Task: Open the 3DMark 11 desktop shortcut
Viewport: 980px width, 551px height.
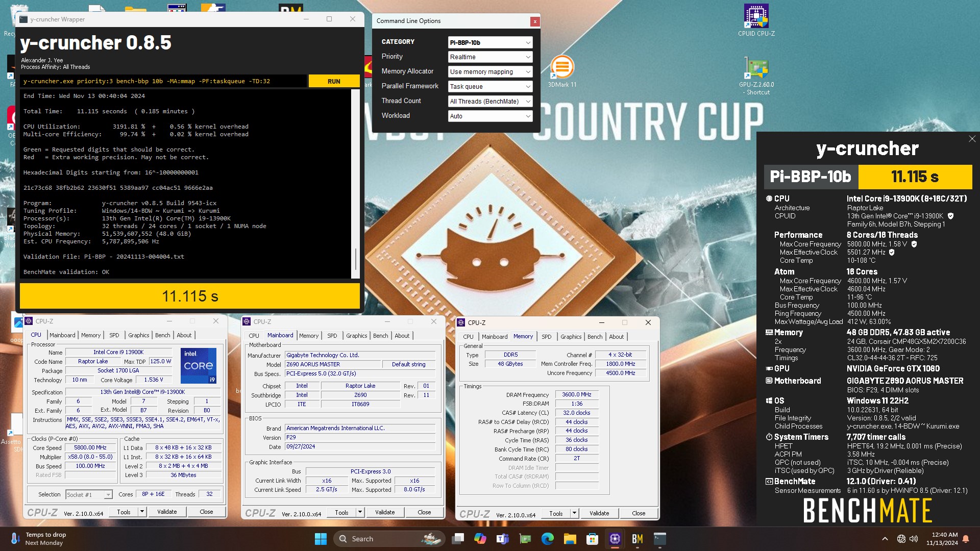Action: pos(562,72)
